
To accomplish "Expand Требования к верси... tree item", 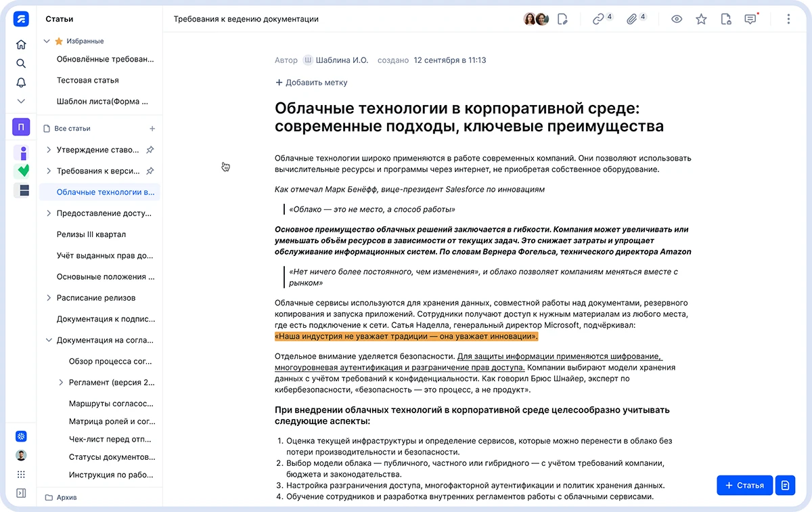I will (x=48, y=171).
